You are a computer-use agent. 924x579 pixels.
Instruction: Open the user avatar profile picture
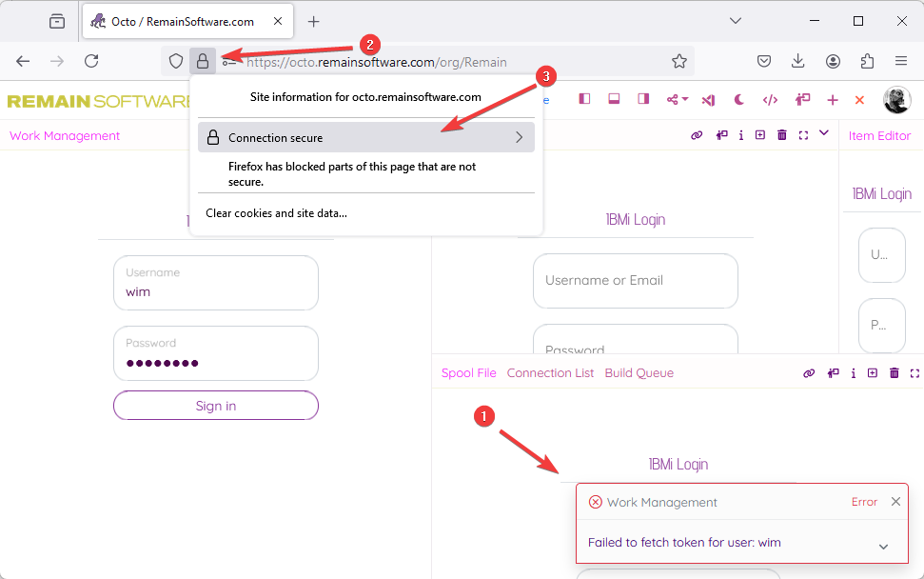click(x=897, y=100)
